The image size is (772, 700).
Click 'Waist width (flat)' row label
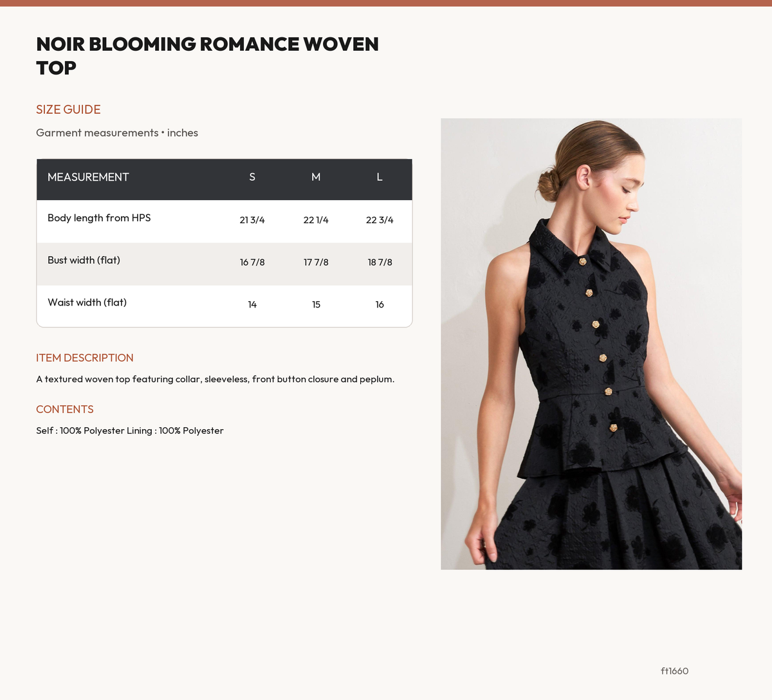point(87,302)
